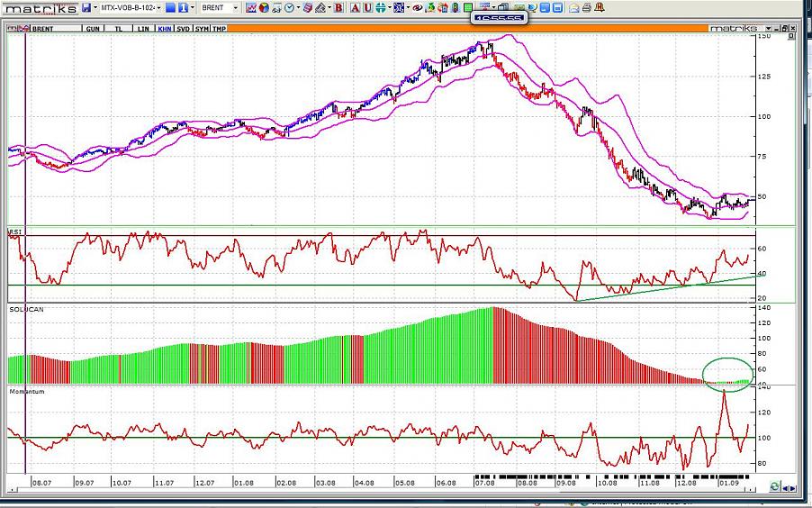The width and height of the screenshot is (812, 508).
Task: Select the TL currency tab
Action: click(x=120, y=29)
